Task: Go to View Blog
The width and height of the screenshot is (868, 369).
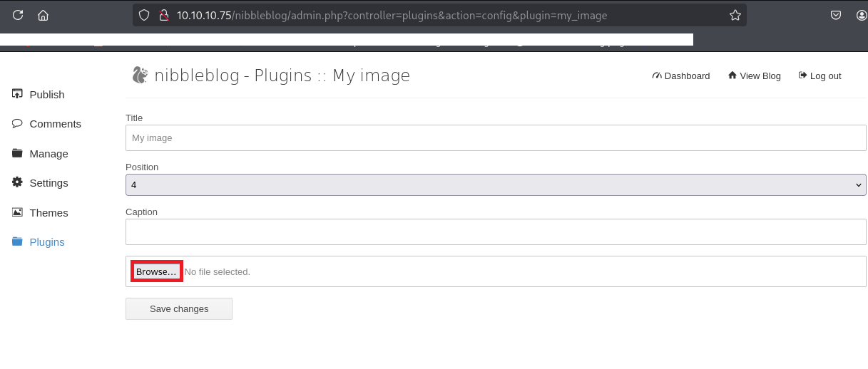Action: pyautogui.click(x=754, y=76)
